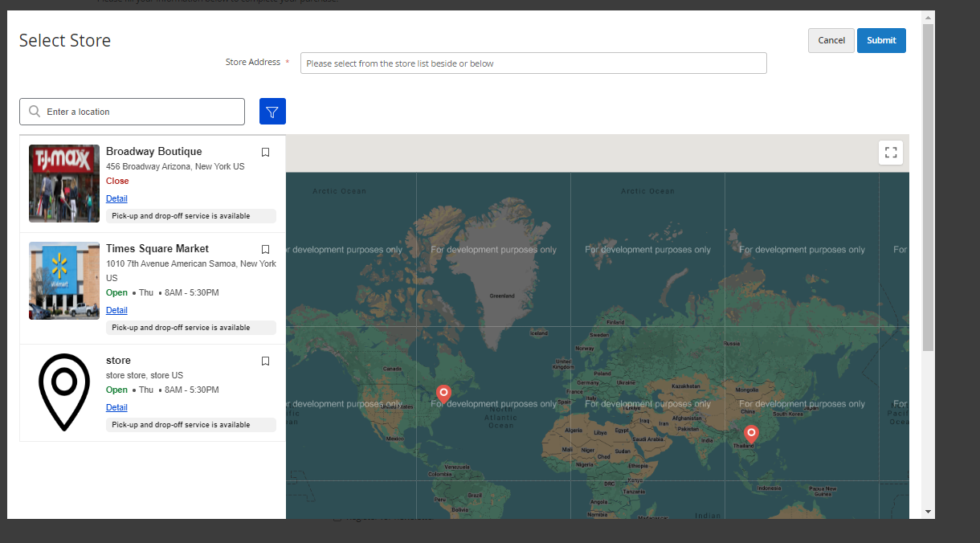Click the location pin placeholder image
This screenshot has width=980, height=543.
[64, 392]
